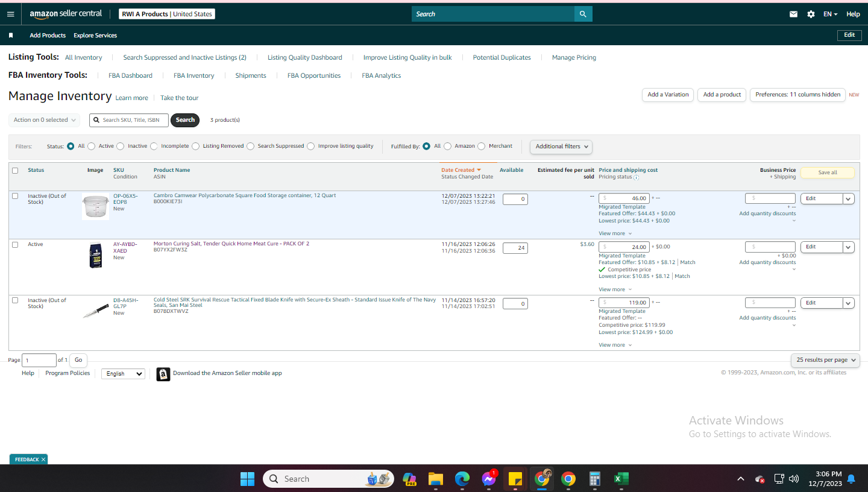Open Microsoft Edge from the taskbar
The image size is (868, 492).
(462, 479)
